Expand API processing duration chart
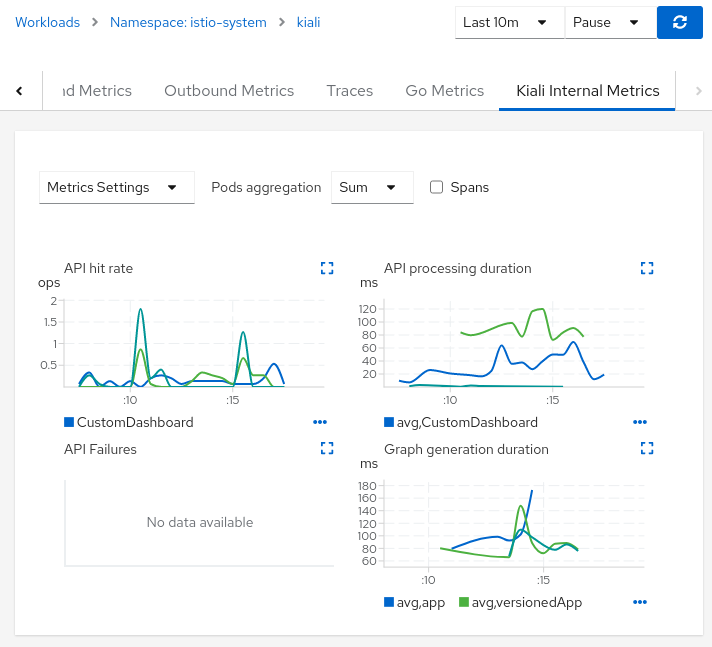 [x=646, y=268]
